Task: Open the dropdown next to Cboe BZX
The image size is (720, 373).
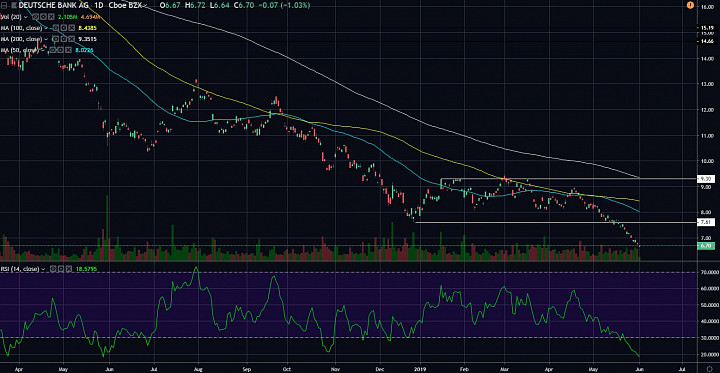Action: click(145, 6)
